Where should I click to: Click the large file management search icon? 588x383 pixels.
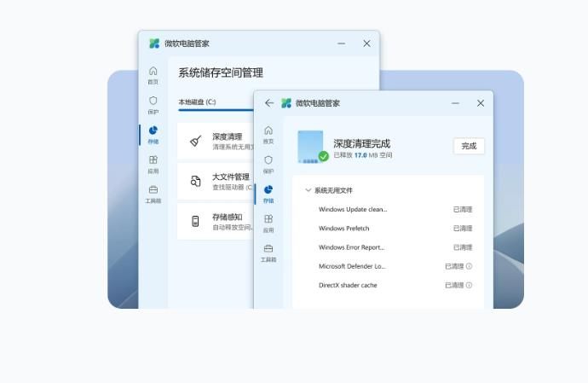[195, 181]
